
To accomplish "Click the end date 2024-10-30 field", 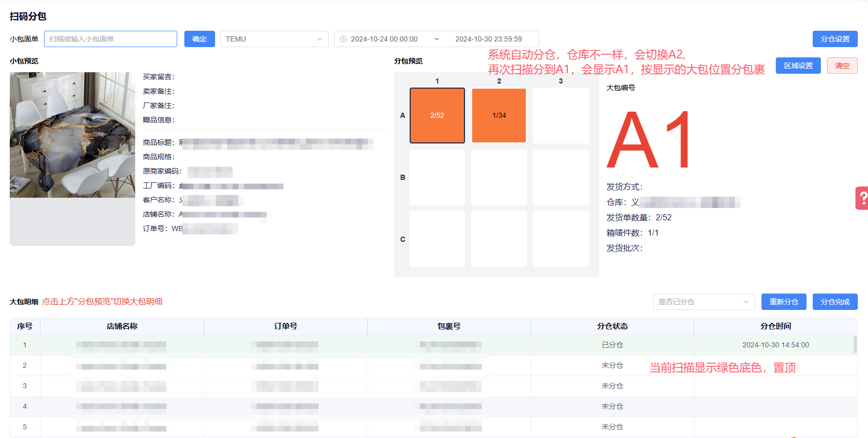I will click(489, 39).
